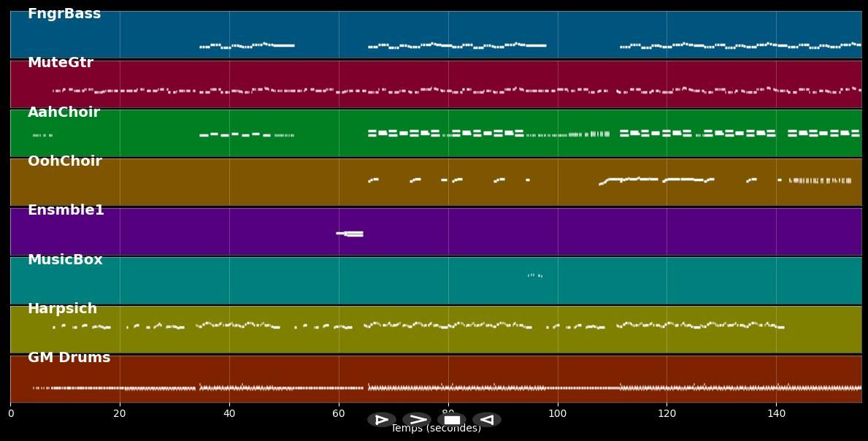Image resolution: width=868 pixels, height=441 pixels.
Task: Click the open chevron forward button
Action: [x=417, y=420]
